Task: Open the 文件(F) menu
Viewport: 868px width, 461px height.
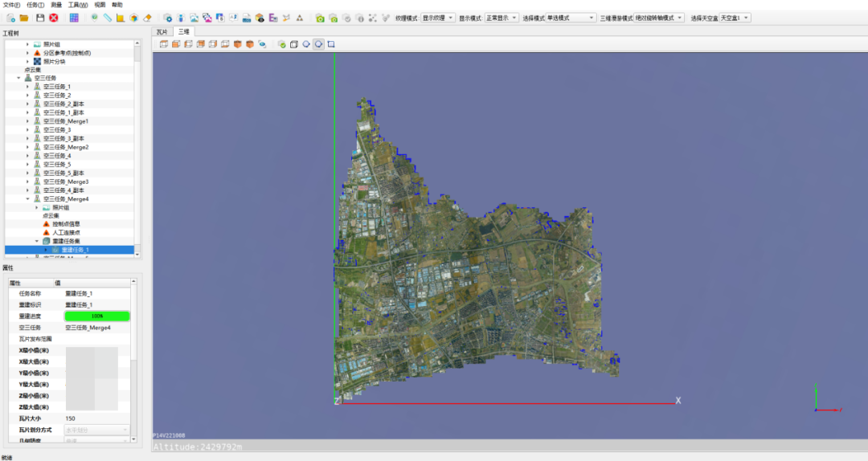Action: (x=11, y=5)
